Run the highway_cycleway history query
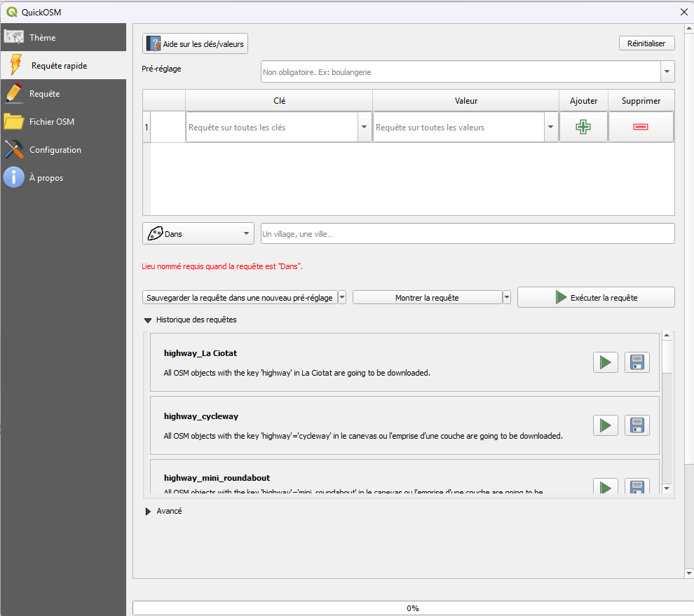The height and width of the screenshot is (616, 694). click(606, 425)
